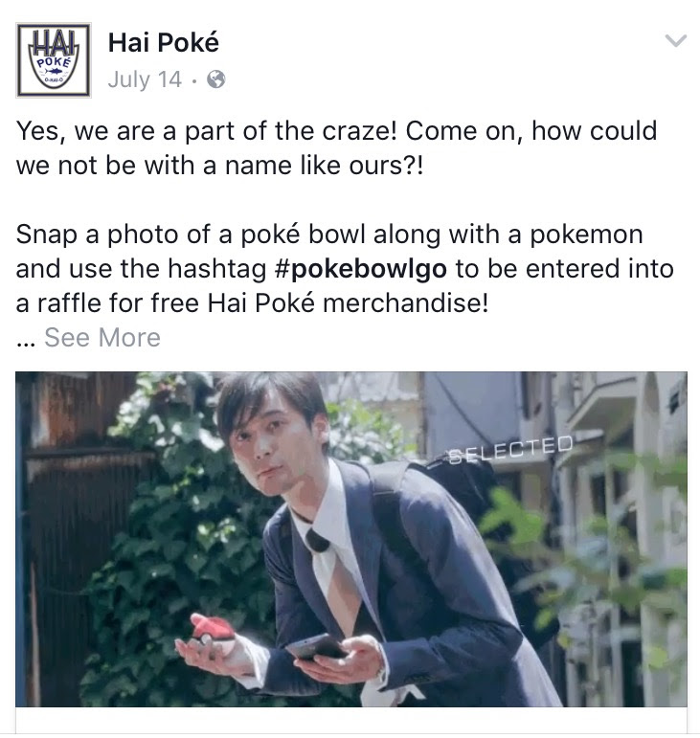Click the Public globe privacy icon
Viewport: 700px width, 738px height.
(216, 79)
